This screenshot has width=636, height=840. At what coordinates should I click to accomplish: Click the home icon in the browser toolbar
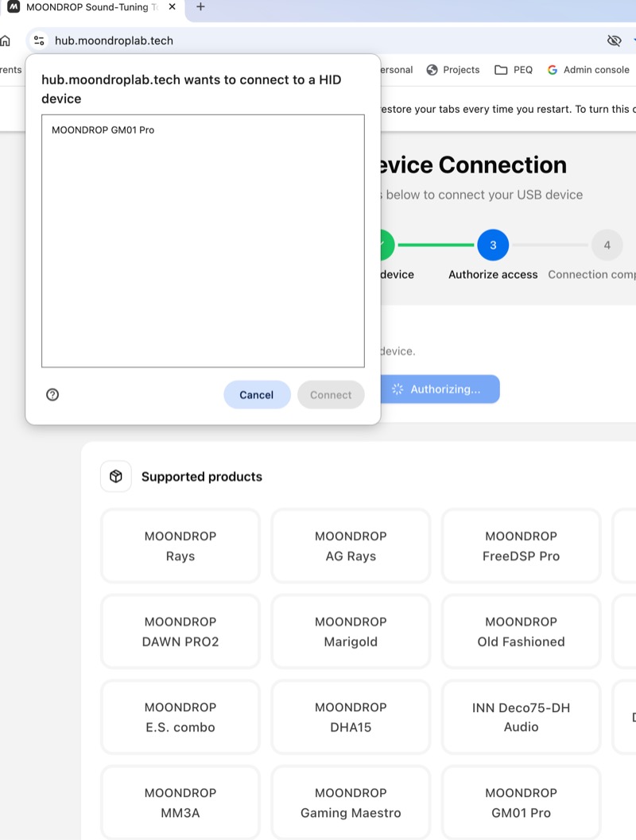[x=6, y=41]
